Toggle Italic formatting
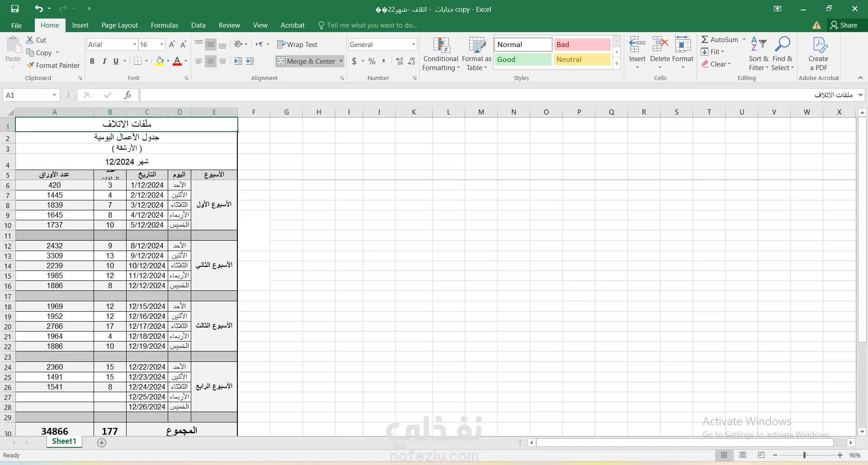Image resolution: width=868 pixels, height=465 pixels. (x=104, y=61)
